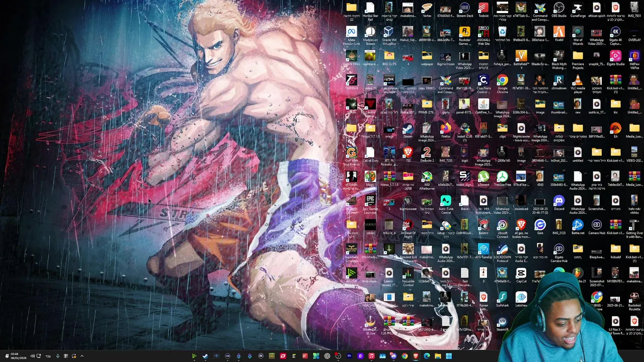The width and height of the screenshot is (644, 362).
Task: Open Elgato Studio desktop icon
Action: pos(615,58)
